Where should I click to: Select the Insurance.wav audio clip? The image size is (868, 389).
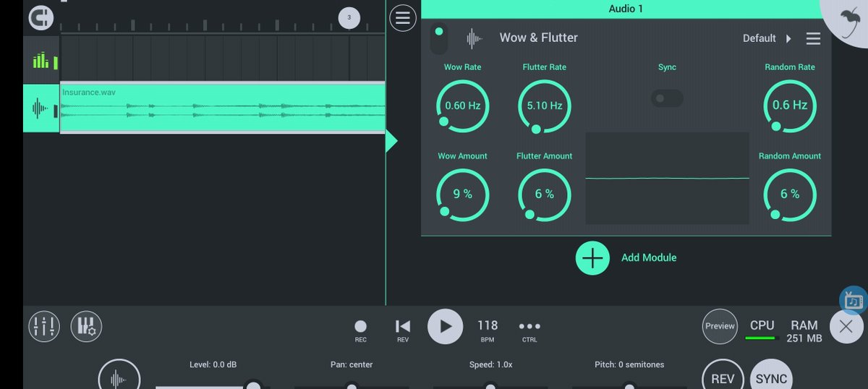point(223,108)
